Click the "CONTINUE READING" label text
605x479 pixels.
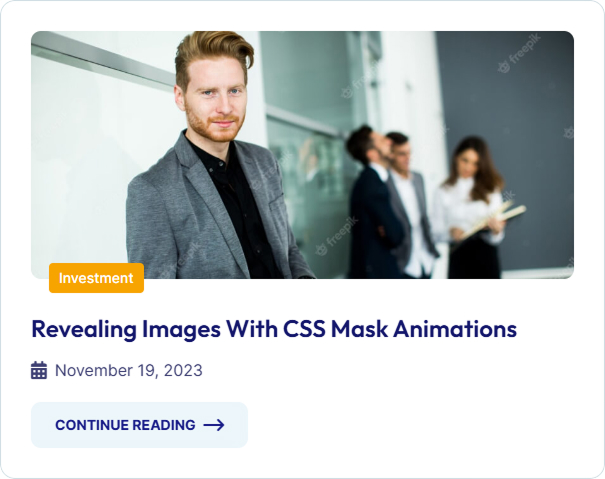tap(125, 425)
